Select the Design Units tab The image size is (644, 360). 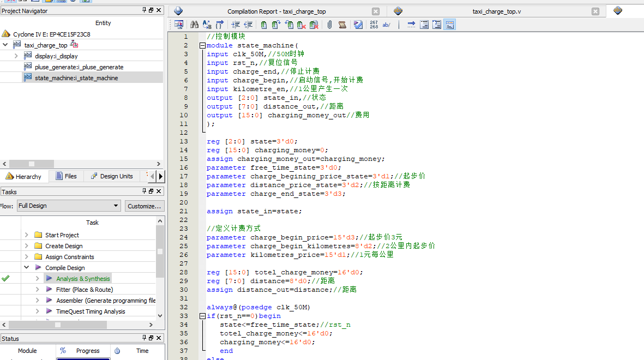(112, 176)
